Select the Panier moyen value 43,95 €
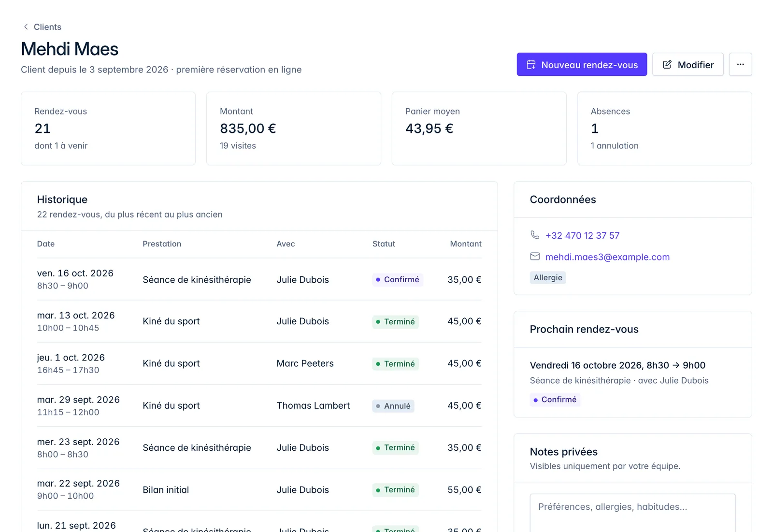 [429, 129]
